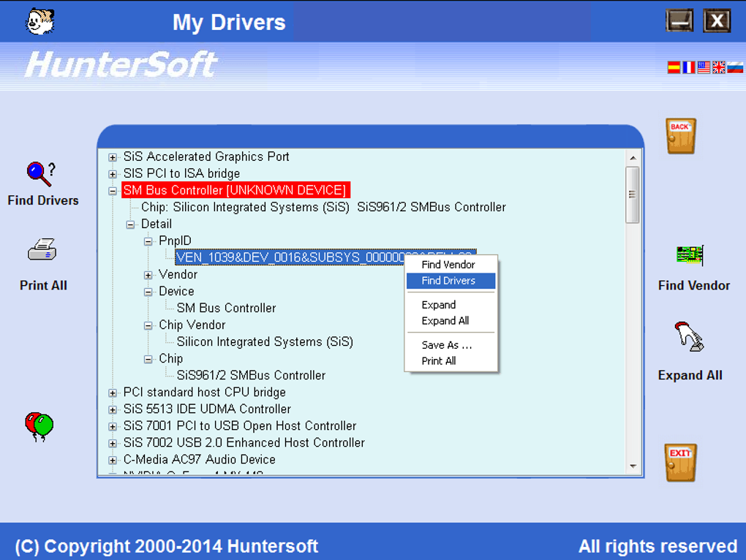Collapse SM Bus Controller unknown device node
This screenshot has height=560, width=746.
point(113,191)
